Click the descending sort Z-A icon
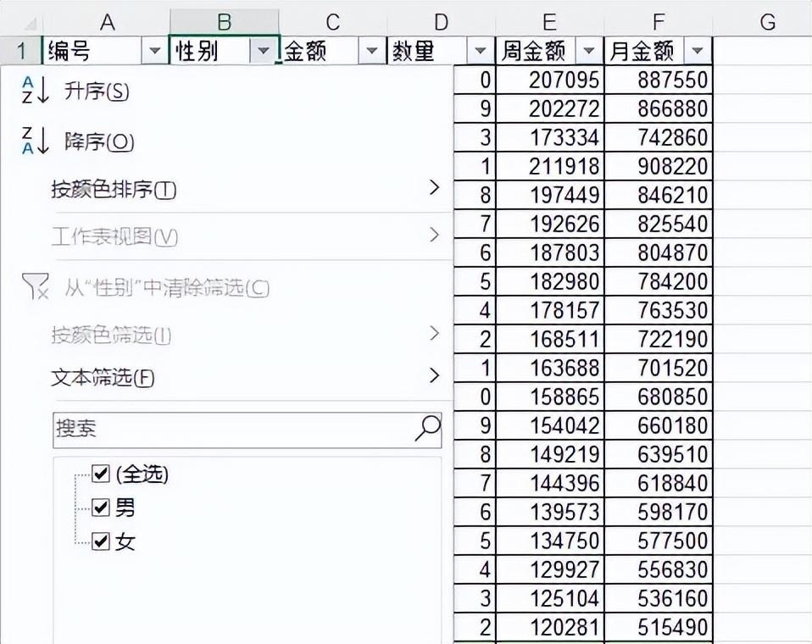This screenshot has height=644, width=812. coord(36,141)
